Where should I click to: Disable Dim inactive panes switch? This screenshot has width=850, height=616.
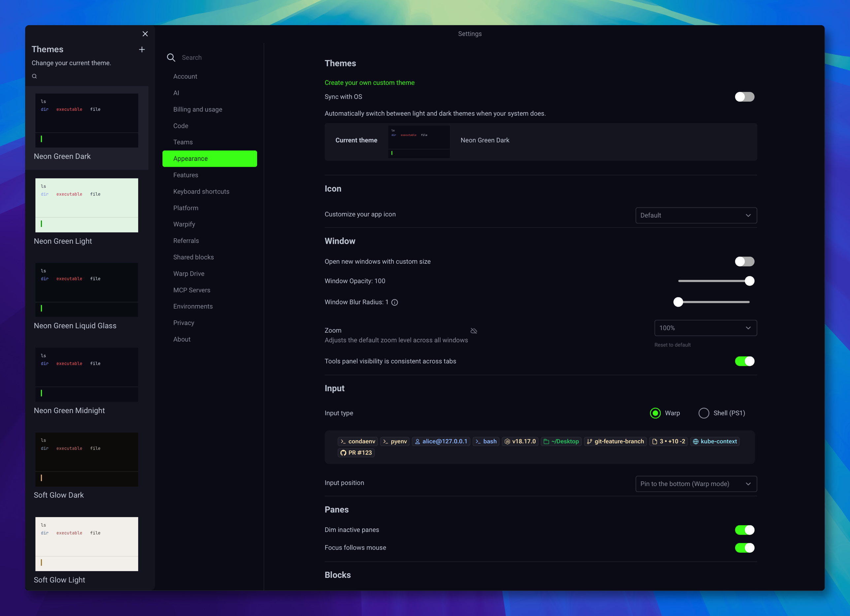click(x=744, y=530)
